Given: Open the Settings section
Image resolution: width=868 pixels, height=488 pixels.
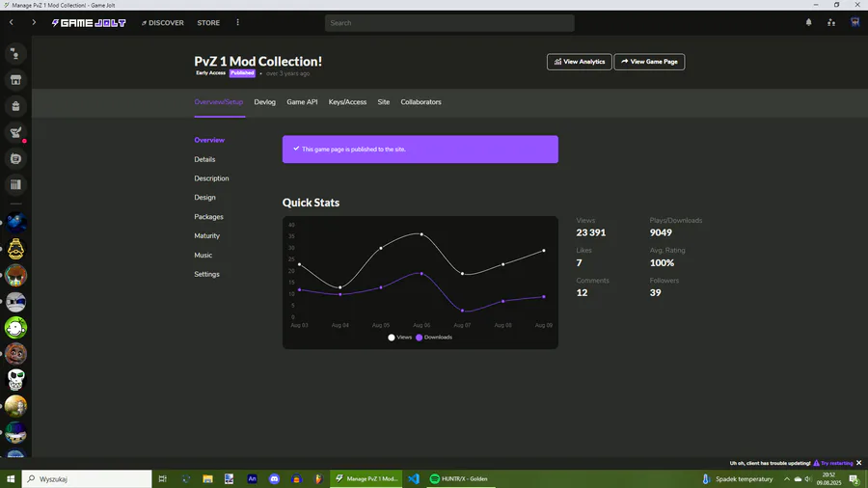Looking at the screenshot, I should (207, 275).
